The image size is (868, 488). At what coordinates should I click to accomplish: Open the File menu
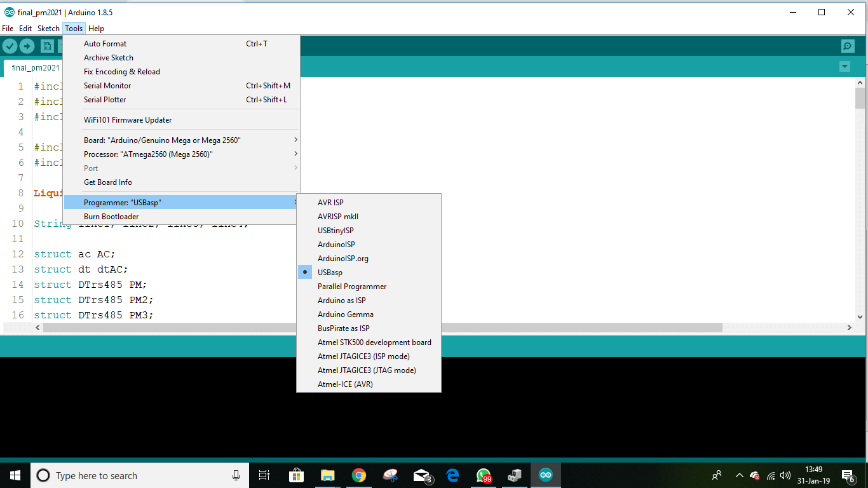pos(8,29)
